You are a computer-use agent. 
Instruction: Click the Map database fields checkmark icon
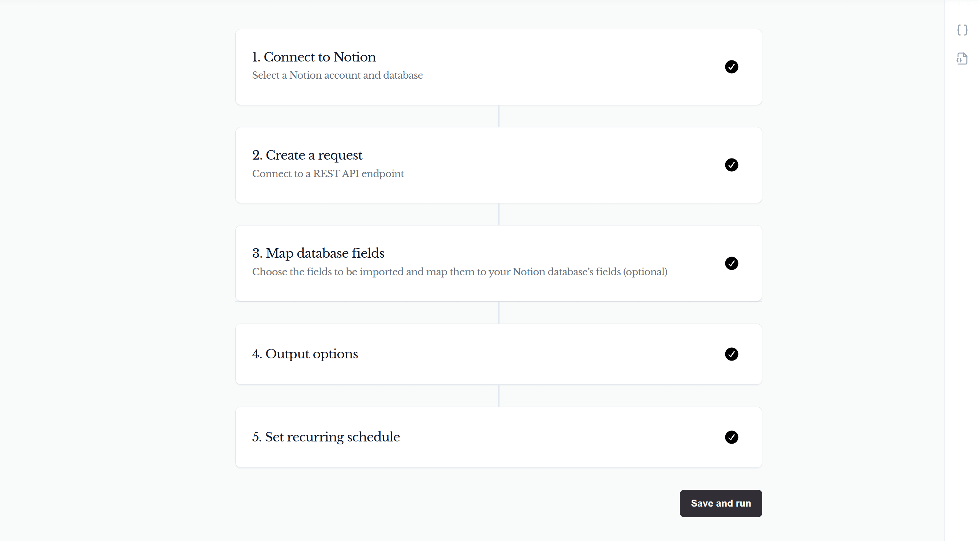(731, 263)
